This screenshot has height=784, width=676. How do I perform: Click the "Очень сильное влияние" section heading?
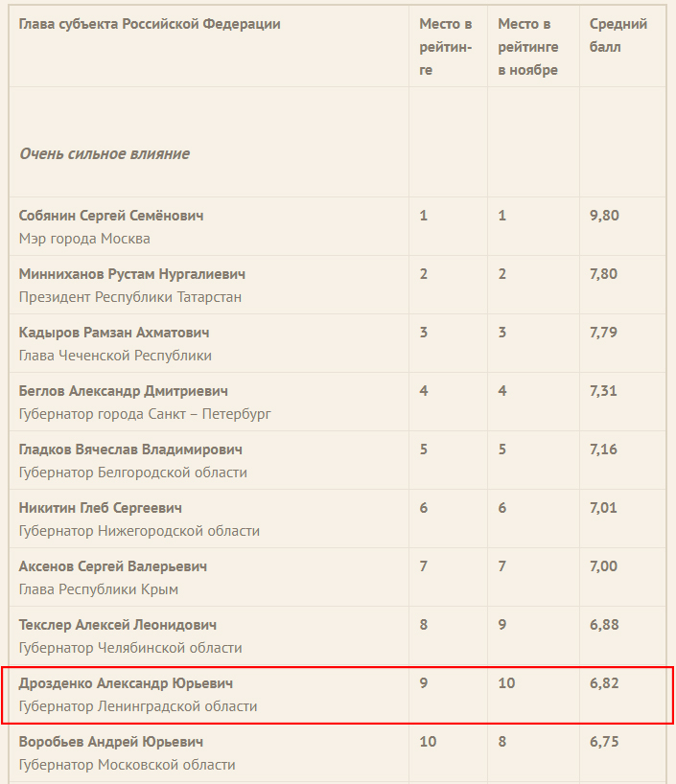[105, 153]
